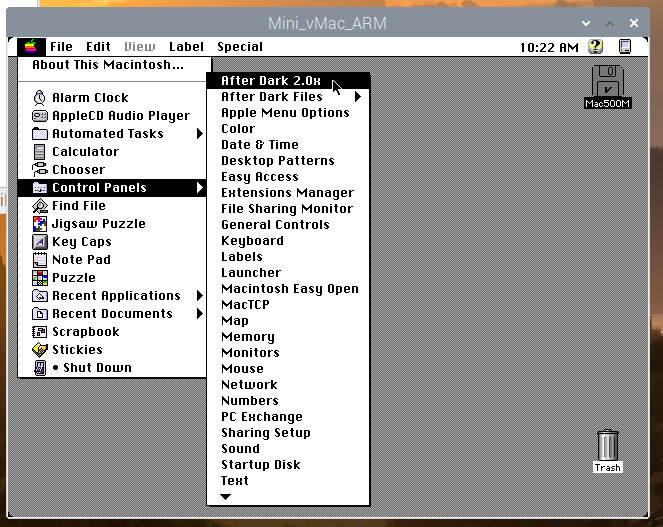Click the Stickies icon
Viewport: 663px width, 527px height.
point(40,350)
